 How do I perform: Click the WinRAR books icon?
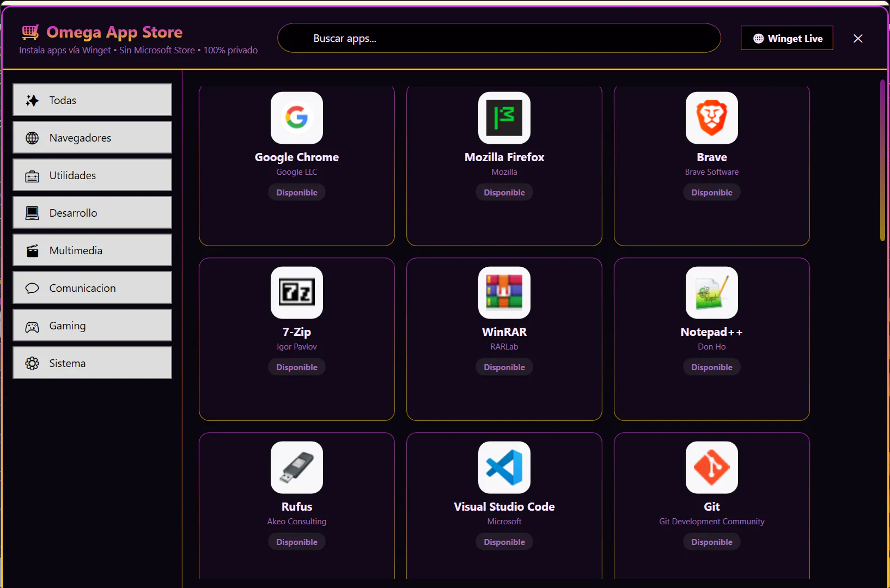[504, 293]
